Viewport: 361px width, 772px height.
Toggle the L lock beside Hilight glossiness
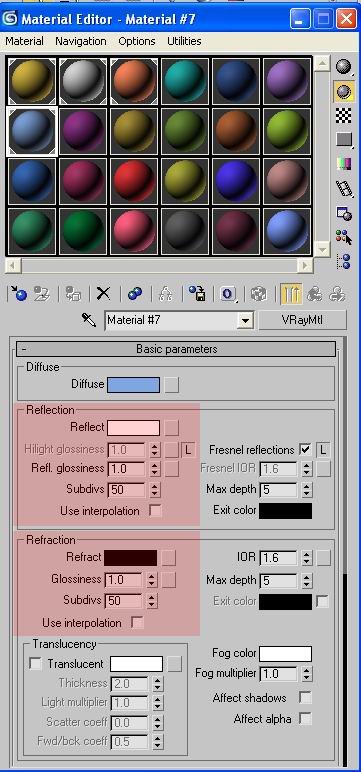click(188, 449)
